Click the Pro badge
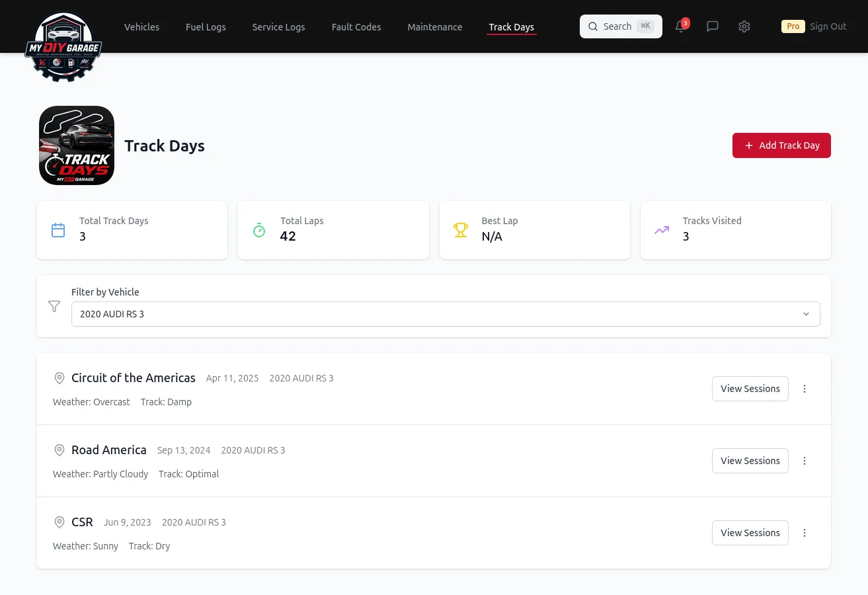 click(x=793, y=26)
